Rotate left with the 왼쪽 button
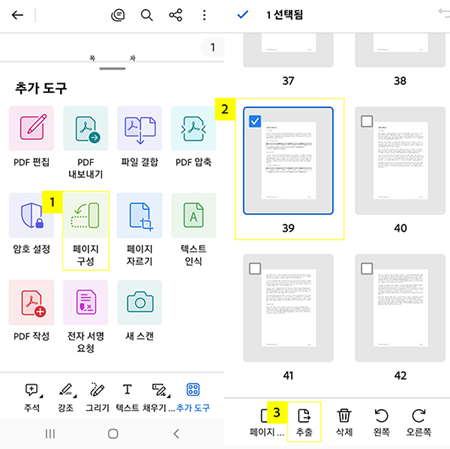The image size is (450, 449). [x=381, y=423]
